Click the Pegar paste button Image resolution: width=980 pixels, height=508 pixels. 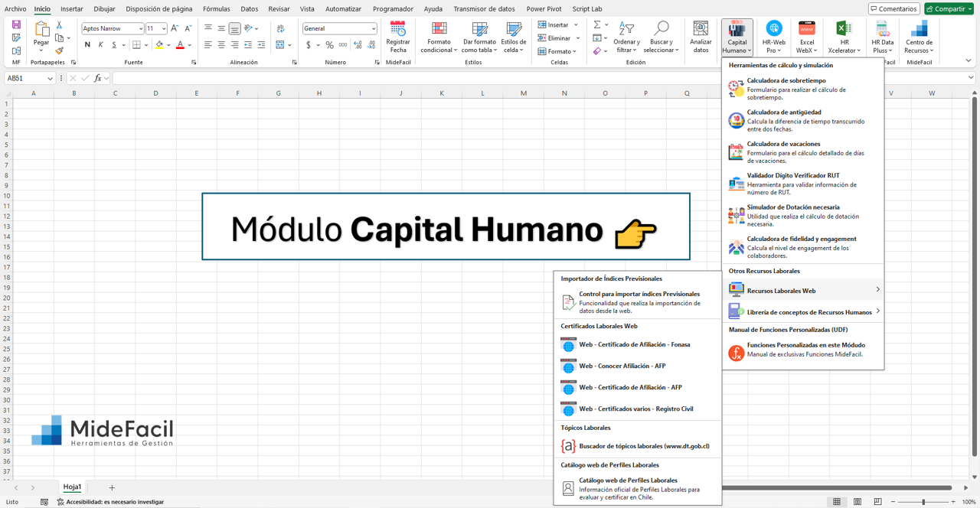click(x=41, y=36)
